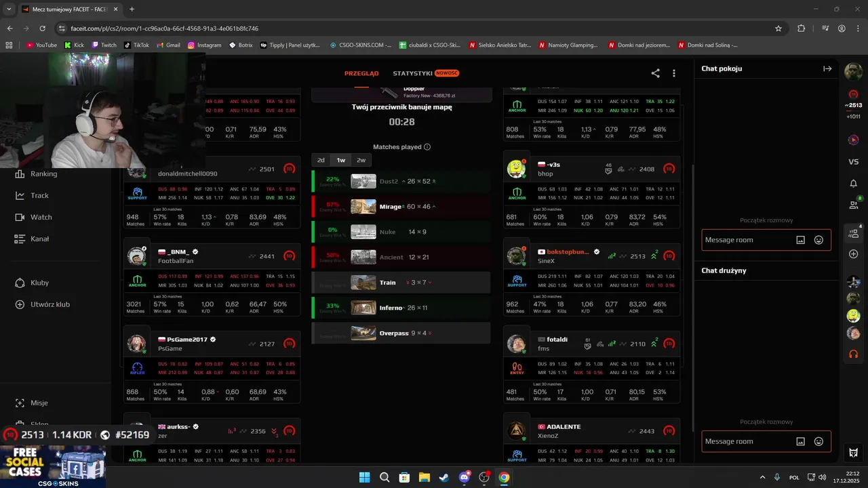Open Chrome extensions puzzle icon
The height and width of the screenshot is (488, 868).
click(802, 28)
